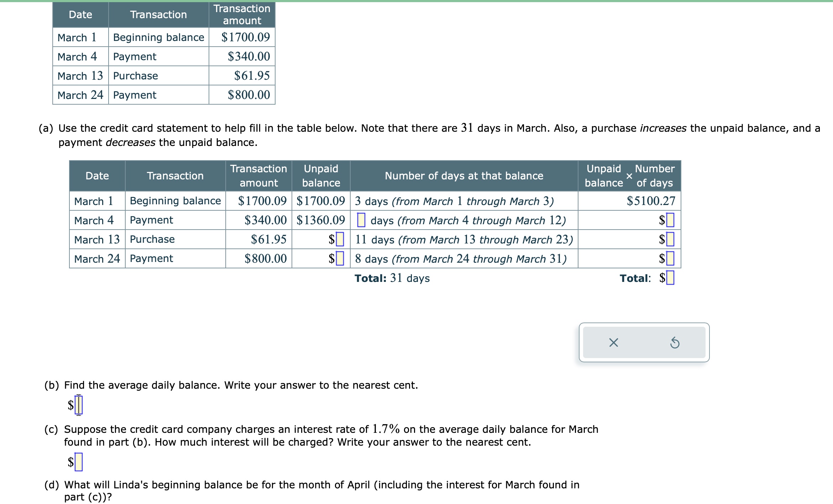Click inside the rounded answer toolbar panel
The height and width of the screenshot is (504, 833).
(644, 343)
